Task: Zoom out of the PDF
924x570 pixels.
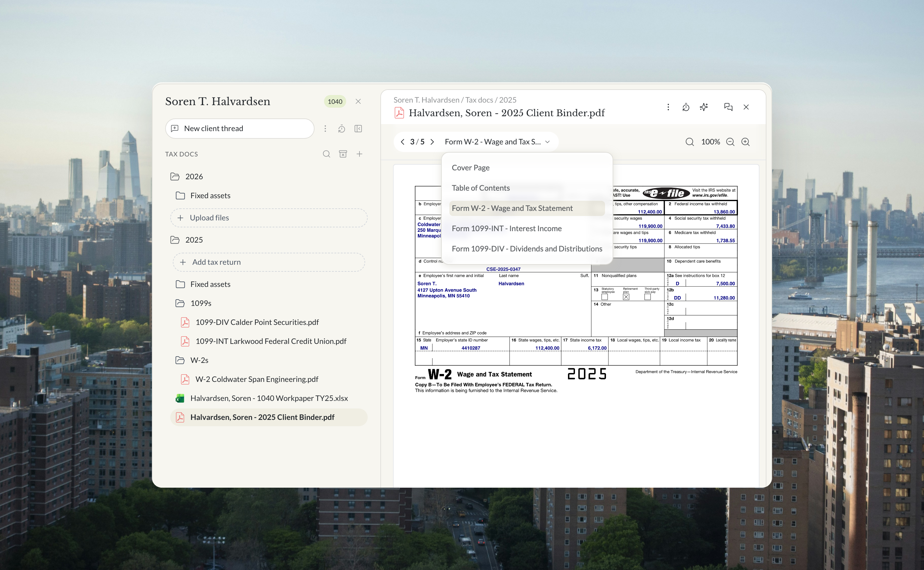Action: (730, 142)
